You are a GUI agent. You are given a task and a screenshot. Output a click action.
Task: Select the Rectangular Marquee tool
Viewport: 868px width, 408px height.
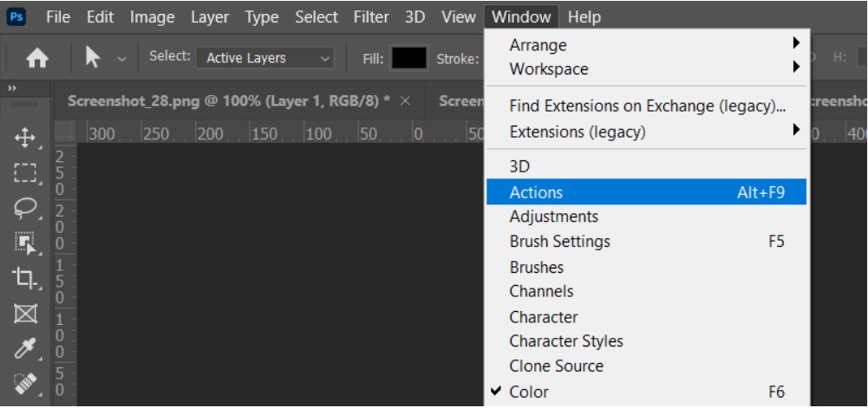(25, 172)
